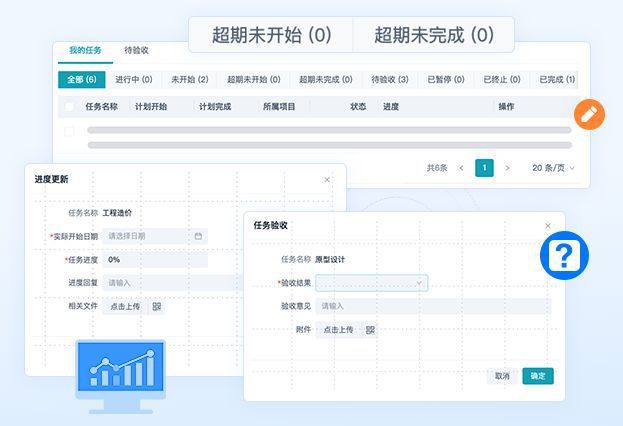
Task: Click the 进度回复 input field
Action: pyautogui.click(x=172, y=283)
